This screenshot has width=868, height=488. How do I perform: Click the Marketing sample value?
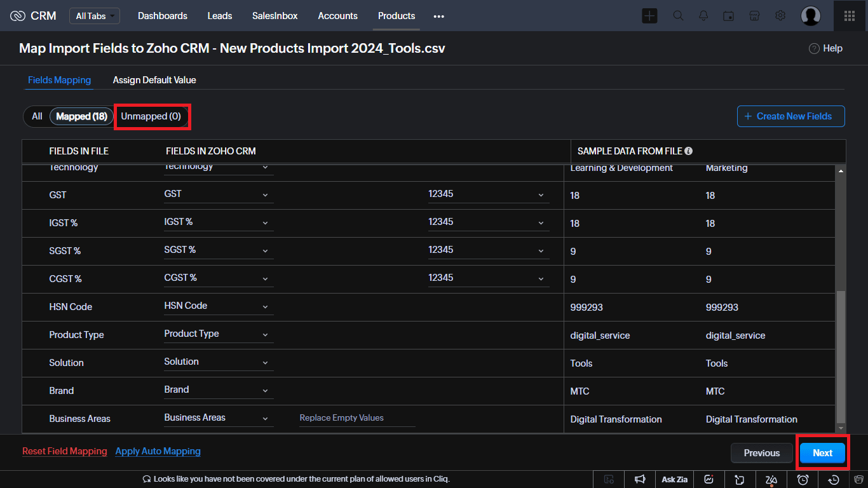[x=726, y=168]
